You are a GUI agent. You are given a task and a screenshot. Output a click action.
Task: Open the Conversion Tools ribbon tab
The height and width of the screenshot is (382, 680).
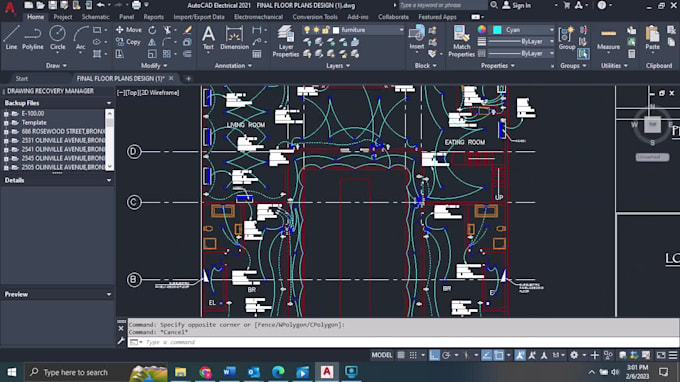coord(315,17)
